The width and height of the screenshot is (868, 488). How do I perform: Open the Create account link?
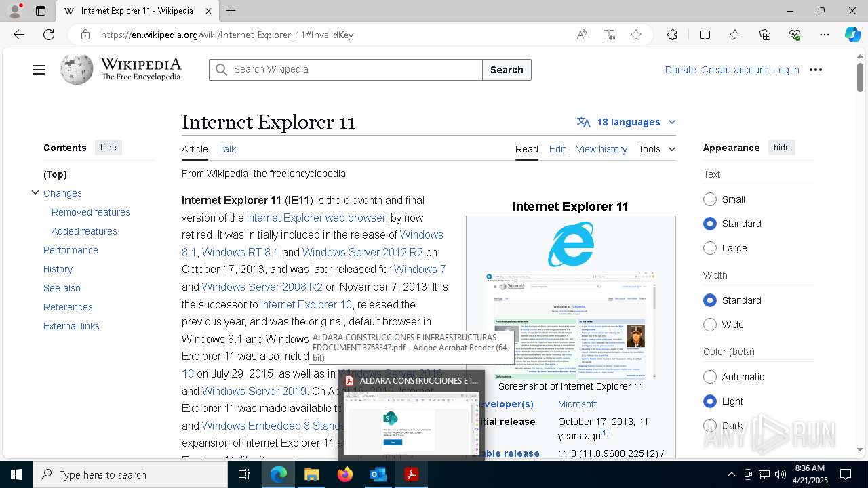734,70
